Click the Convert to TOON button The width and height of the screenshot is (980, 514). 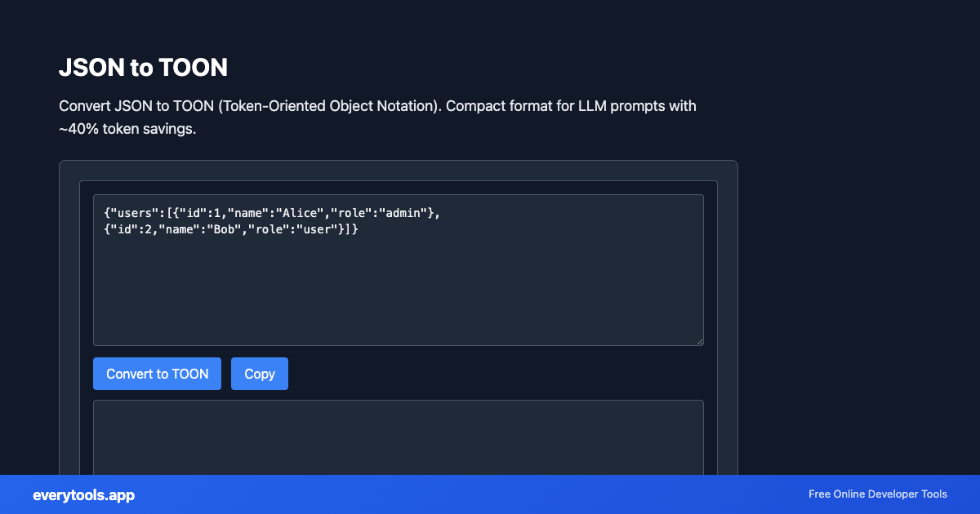pos(157,374)
